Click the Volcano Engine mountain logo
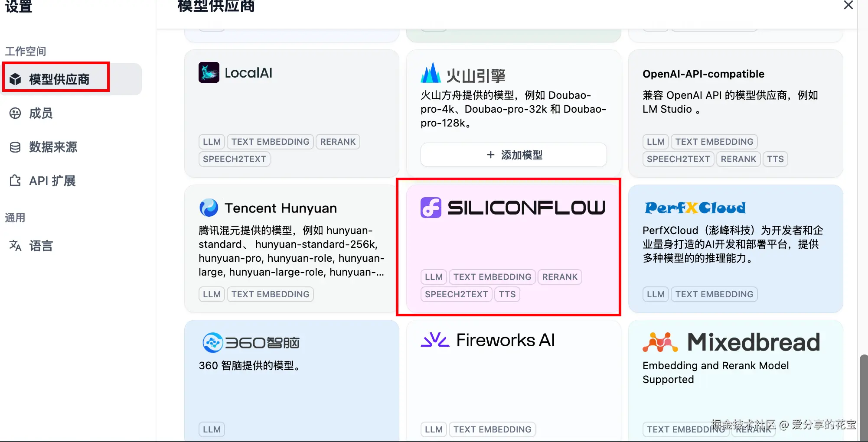 click(x=431, y=72)
